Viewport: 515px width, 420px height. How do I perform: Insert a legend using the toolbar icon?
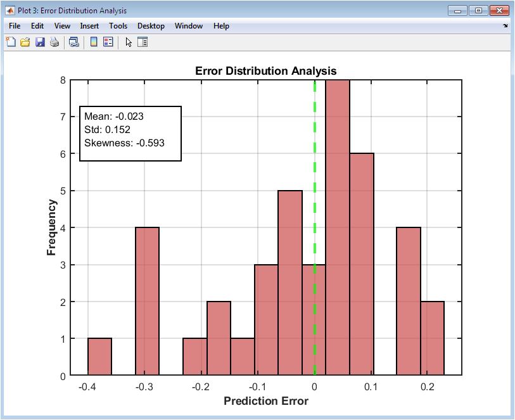click(108, 42)
